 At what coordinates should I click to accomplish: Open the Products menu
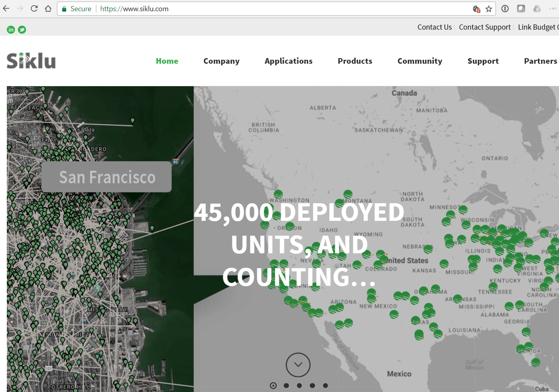(355, 61)
